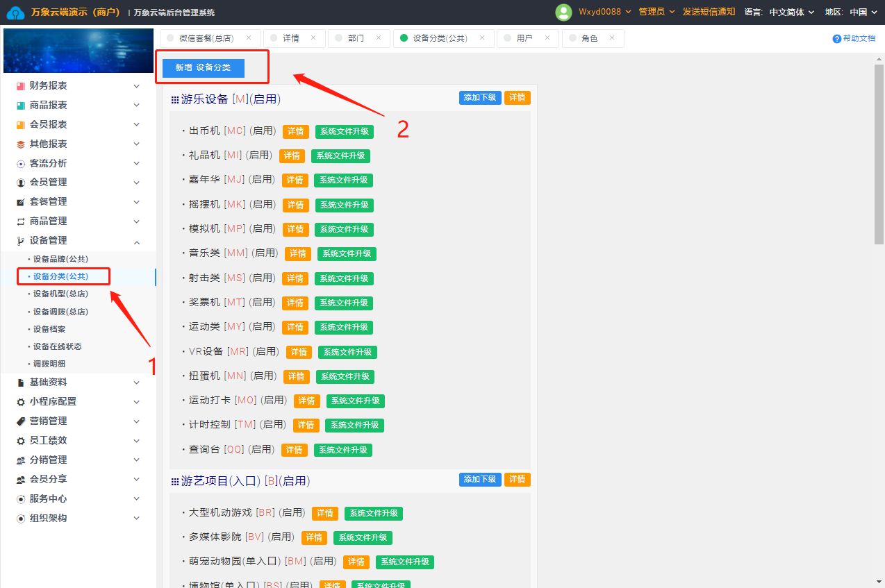Click the 会员管理 person icon
Viewport: 885px width, 588px height.
[21, 183]
